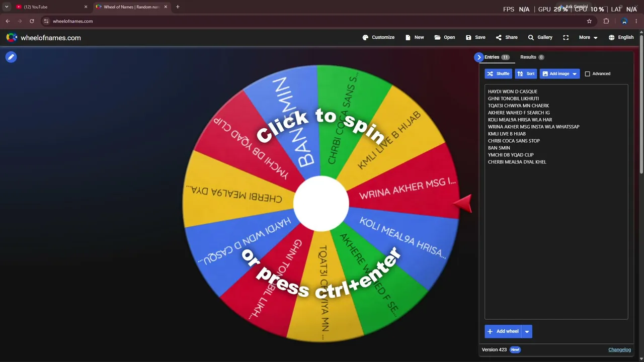Sort the entries alphabetically

(526, 74)
